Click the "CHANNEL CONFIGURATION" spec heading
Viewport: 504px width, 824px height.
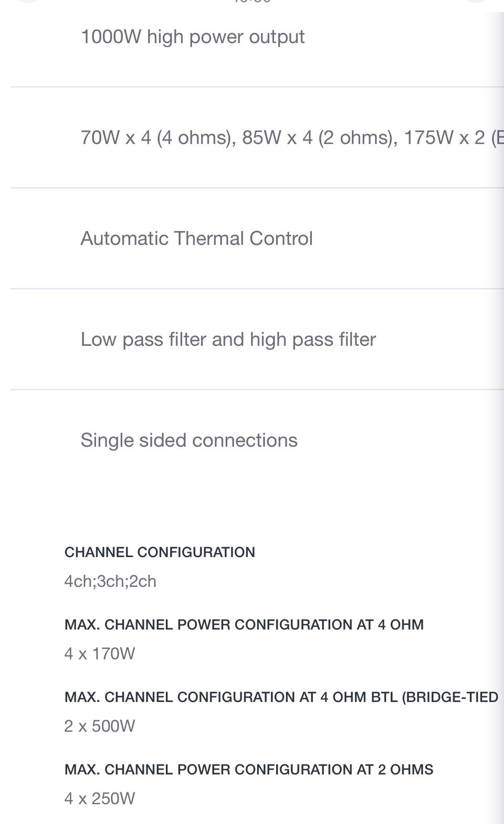(x=160, y=552)
